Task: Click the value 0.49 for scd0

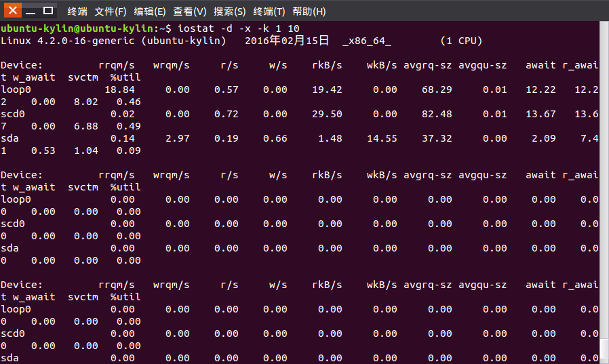Action: [129, 126]
